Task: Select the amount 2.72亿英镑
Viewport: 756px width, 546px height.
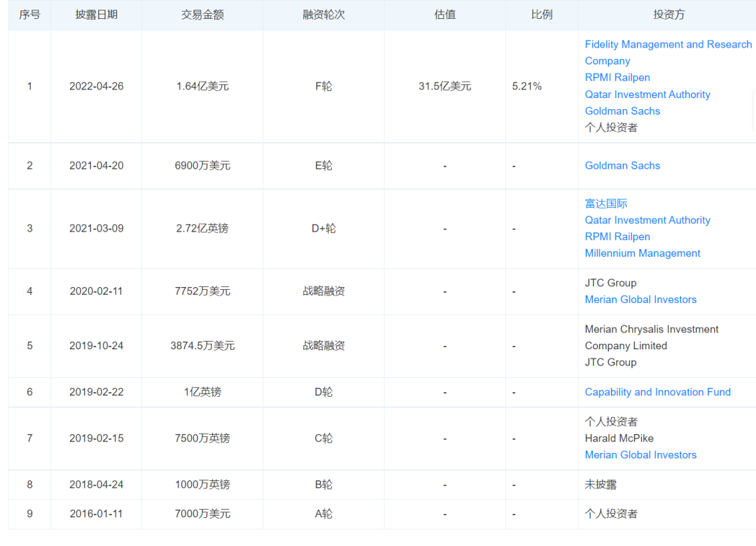Action: click(x=202, y=228)
